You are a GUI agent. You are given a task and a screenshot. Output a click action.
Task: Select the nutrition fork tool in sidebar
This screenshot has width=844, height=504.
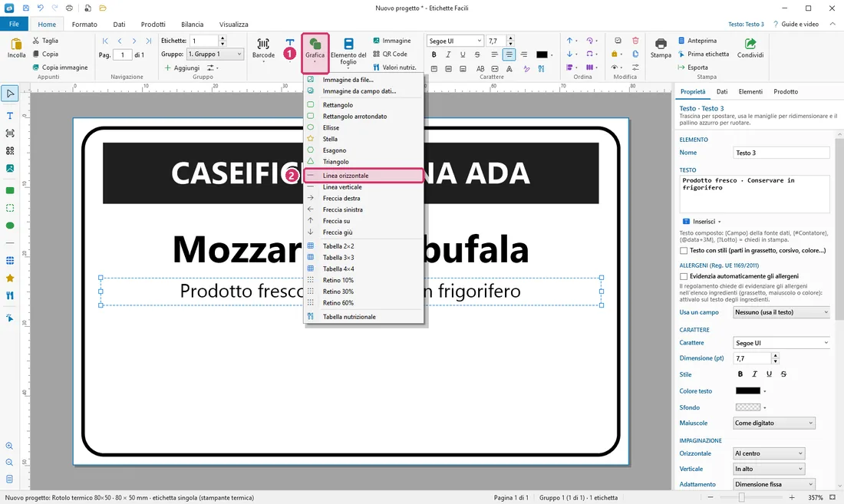[10, 296]
